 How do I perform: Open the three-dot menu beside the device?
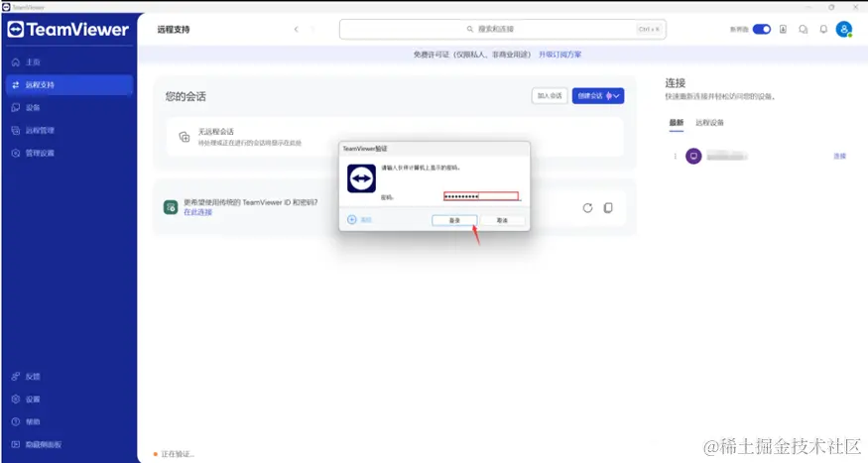pyautogui.click(x=675, y=156)
